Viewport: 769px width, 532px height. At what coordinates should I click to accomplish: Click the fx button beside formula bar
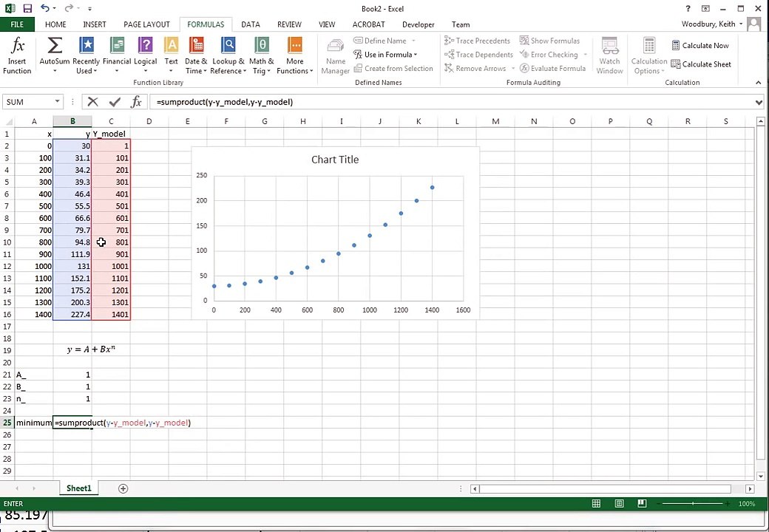click(x=136, y=102)
